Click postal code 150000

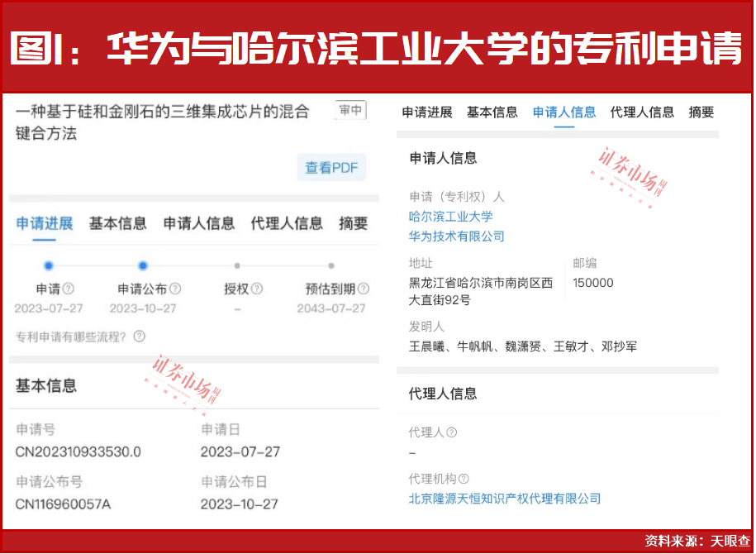coord(593,283)
